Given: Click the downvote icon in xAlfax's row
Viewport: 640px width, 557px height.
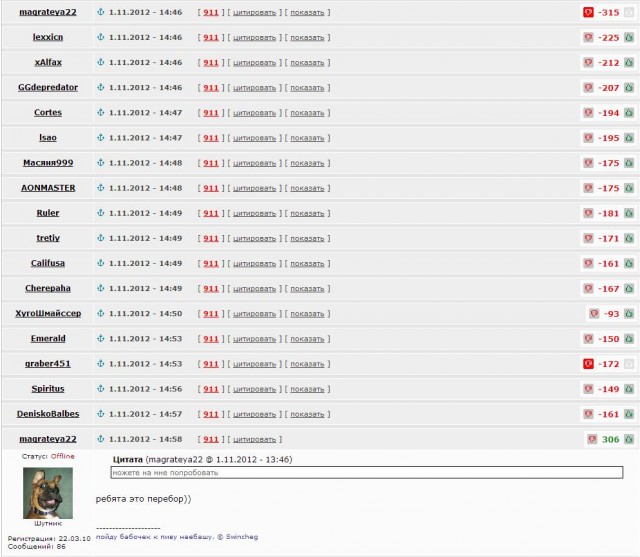Looking at the screenshot, I should point(588,63).
